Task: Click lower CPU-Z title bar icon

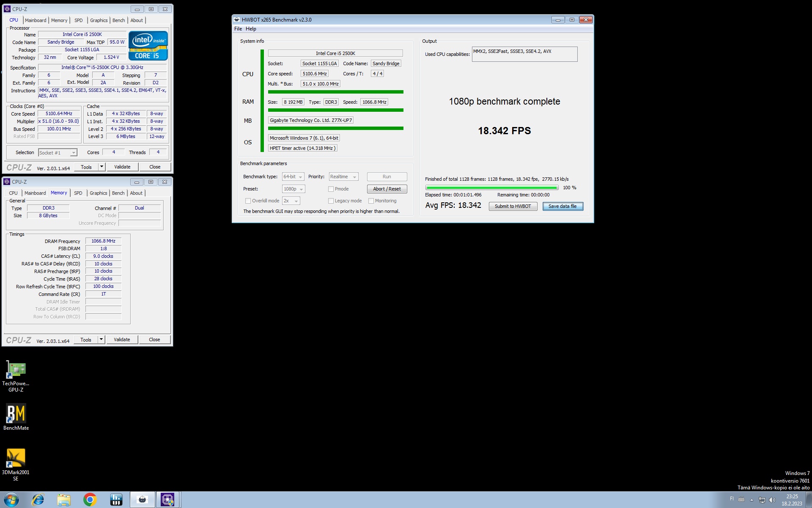Action: click(x=7, y=182)
